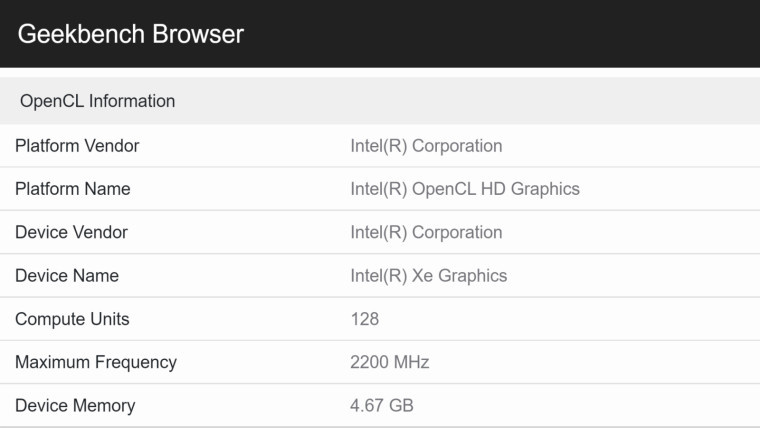Screen dimensions: 760x428
Task: Click the 128 compute units value
Action: click(x=365, y=319)
